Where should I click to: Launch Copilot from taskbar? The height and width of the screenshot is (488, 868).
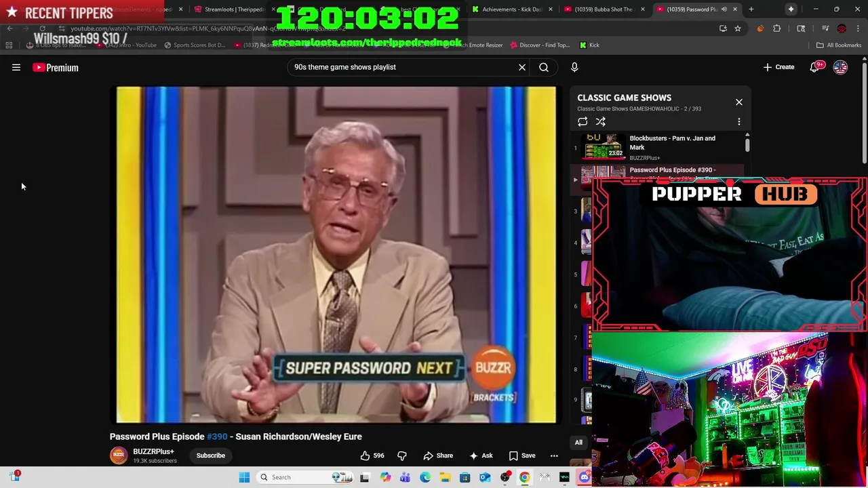click(385, 477)
